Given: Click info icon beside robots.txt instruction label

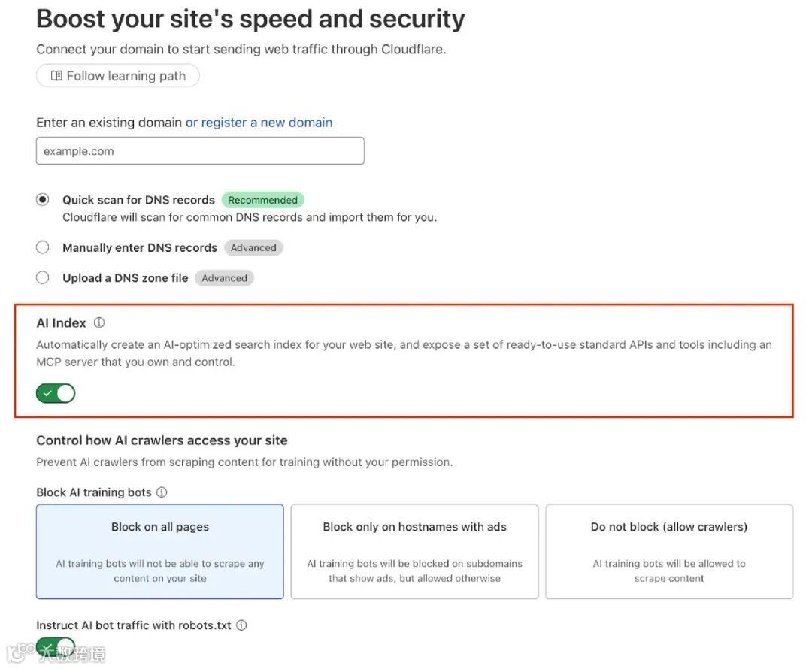Looking at the screenshot, I should click(241, 625).
